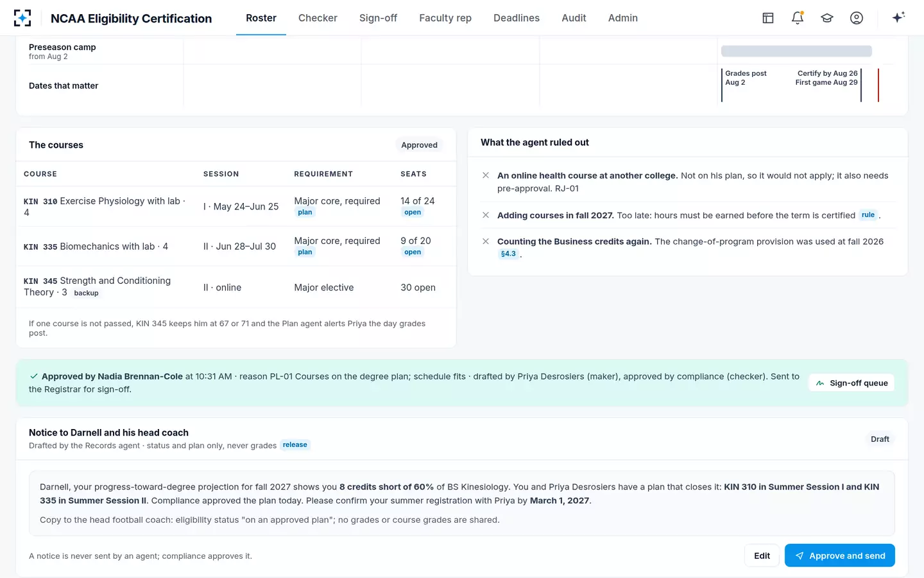Select the KIN 335 Biomechanics row
Viewport: 924px width, 578px height.
coord(236,247)
